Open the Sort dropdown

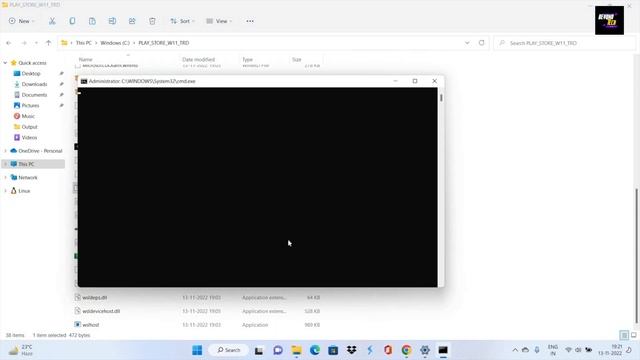coord(182,21)
